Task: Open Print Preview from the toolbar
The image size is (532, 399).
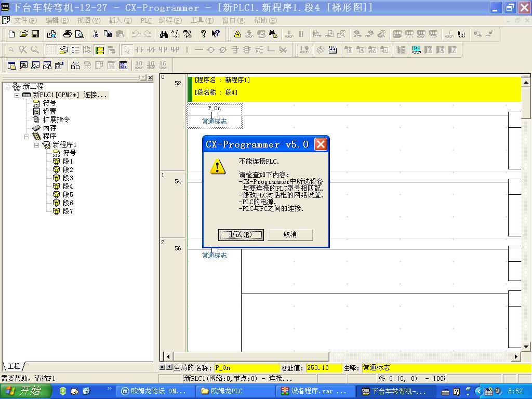Action: coord(79,34)
